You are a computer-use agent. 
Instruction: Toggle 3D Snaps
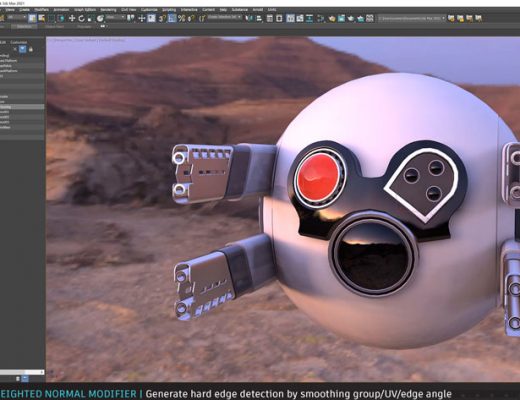(162, 18)
